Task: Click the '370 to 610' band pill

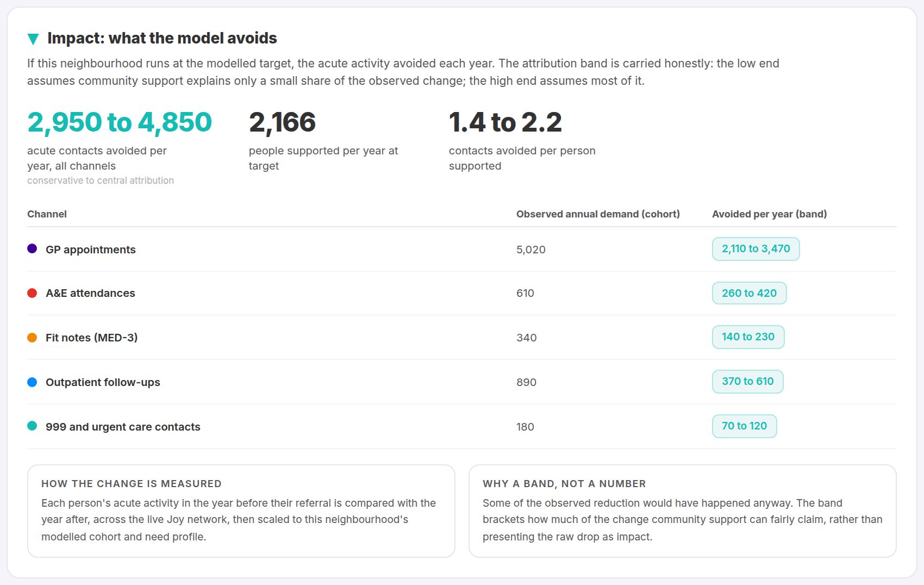Action: coord(747,382)
